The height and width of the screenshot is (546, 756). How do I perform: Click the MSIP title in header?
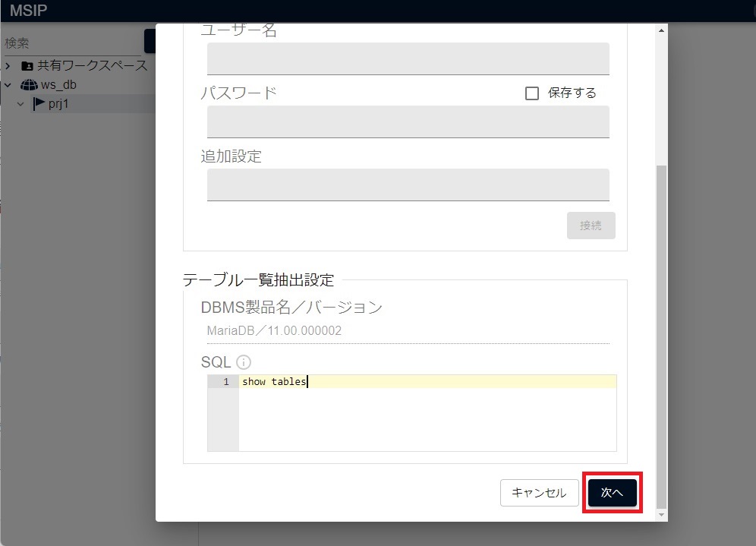(x=28, y=10)
